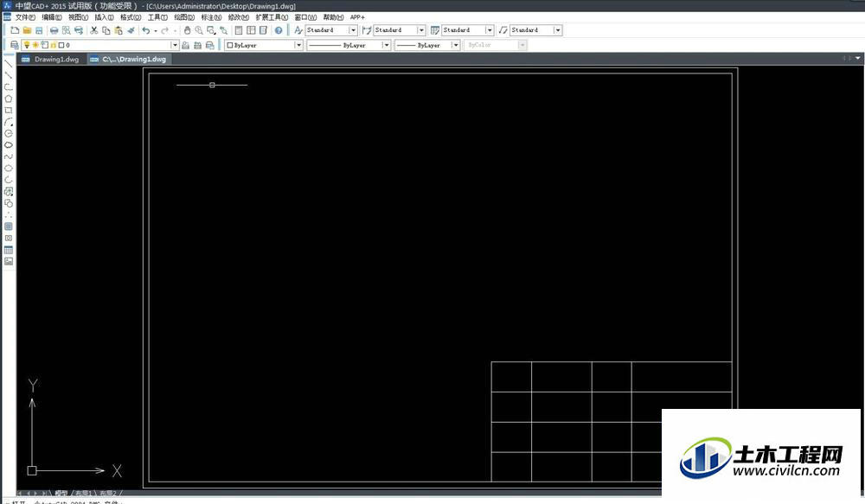Screen dimensions: 865x504
Task: Expand the layer list dropdown
Action: 175,45
